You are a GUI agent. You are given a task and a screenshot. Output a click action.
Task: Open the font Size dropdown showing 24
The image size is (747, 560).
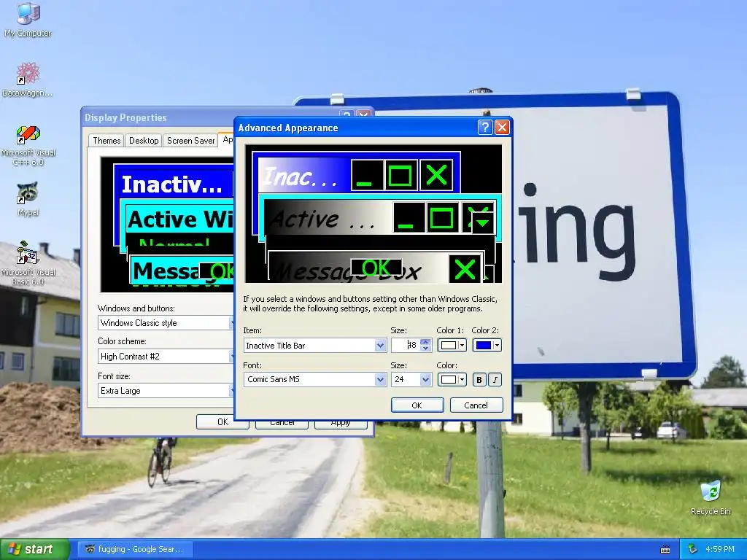[x=425, y=379]
